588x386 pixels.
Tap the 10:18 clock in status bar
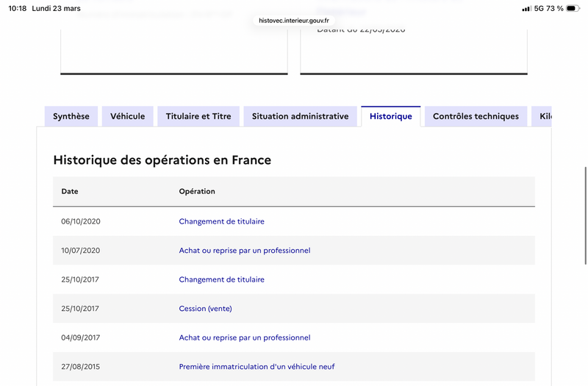(x=17, y=8)
